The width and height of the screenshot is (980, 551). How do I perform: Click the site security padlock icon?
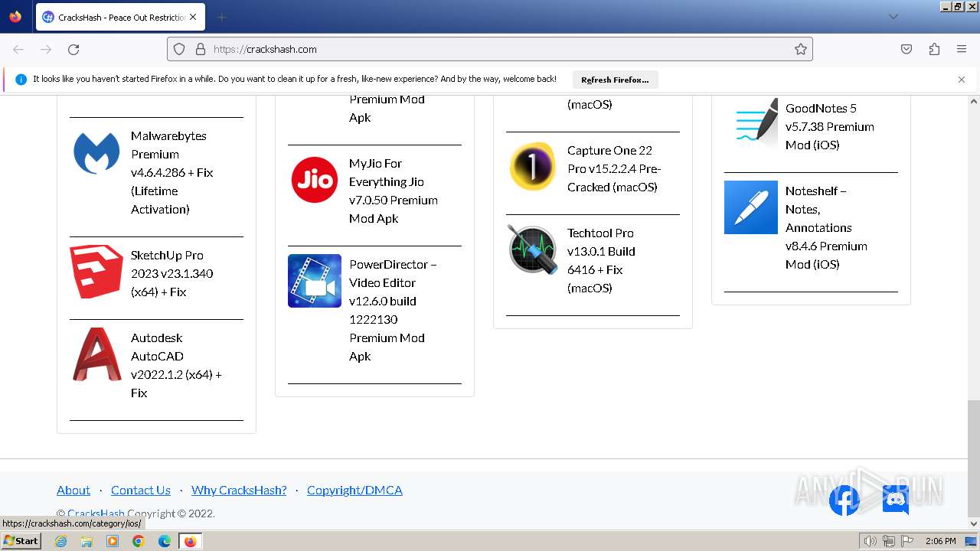click(201, 49)
